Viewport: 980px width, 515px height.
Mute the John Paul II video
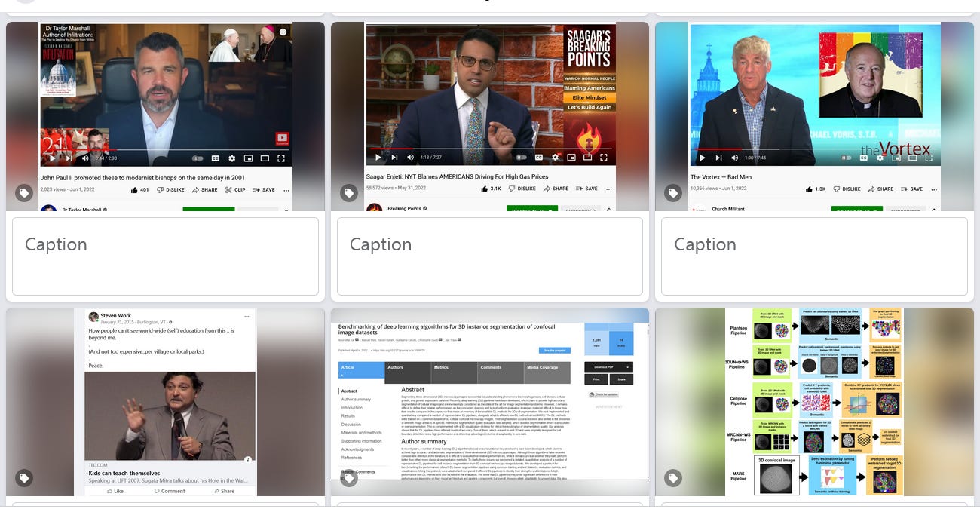point(84,158)
